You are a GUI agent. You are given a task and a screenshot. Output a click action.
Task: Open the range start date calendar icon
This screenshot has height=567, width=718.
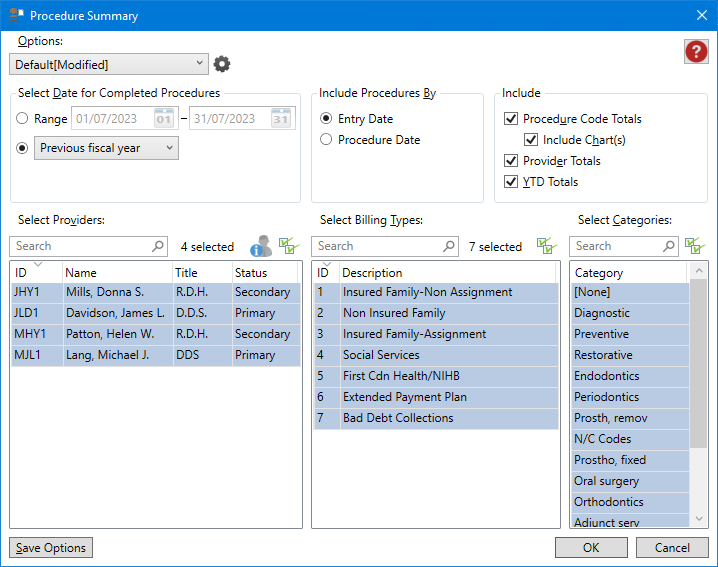[x=164, y=119]
